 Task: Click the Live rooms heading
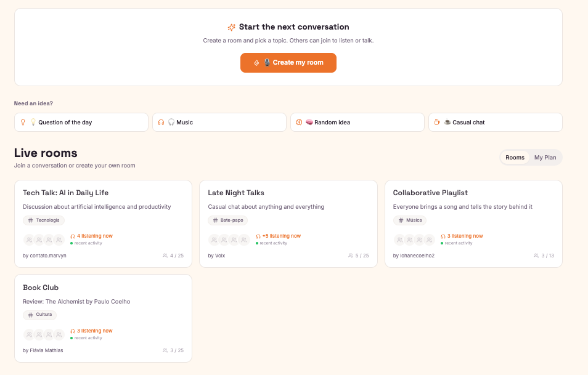(46, 153)
